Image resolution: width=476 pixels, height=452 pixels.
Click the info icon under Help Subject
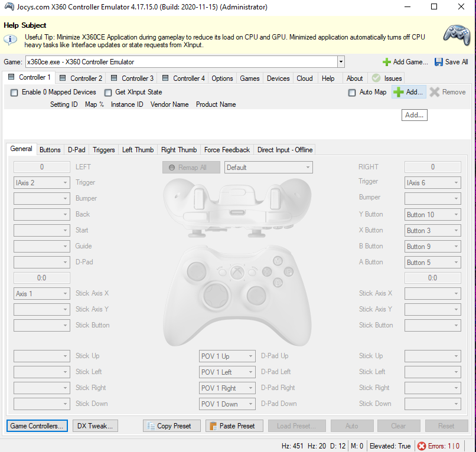[10, 40]
